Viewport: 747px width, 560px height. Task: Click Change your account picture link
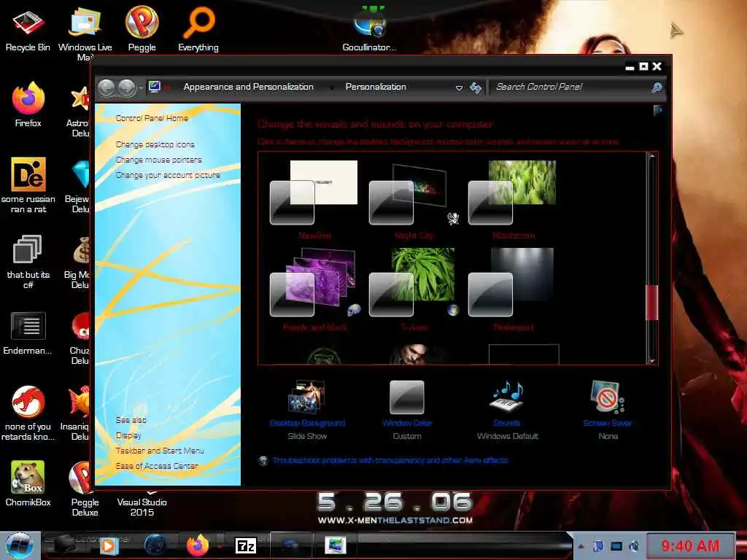[168, 175]
